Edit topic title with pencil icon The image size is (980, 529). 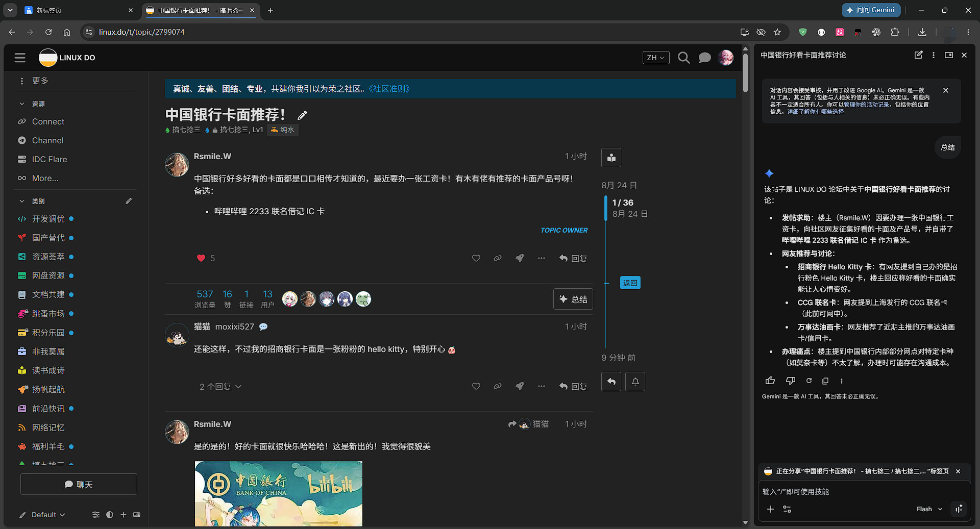tap(302, 115)
